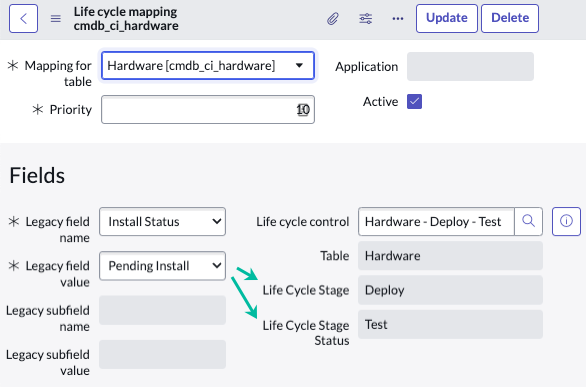Go back using the back arrow button
The image size is (586, 387).
(23, 18)
